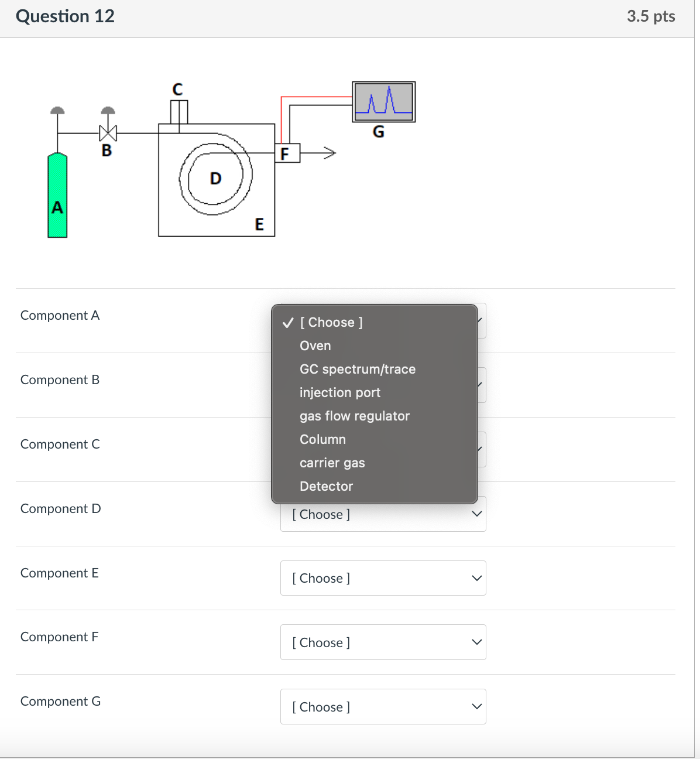This screenshot has width=700, height=759.
Task: Select "Oven" from the open dropdown
Action: click(315, 346)
